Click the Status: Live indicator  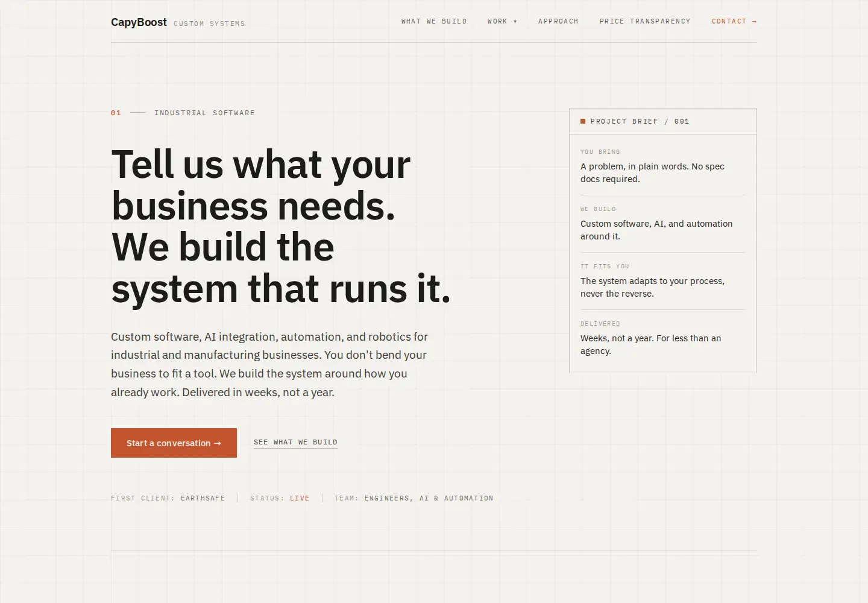point(280,498)
